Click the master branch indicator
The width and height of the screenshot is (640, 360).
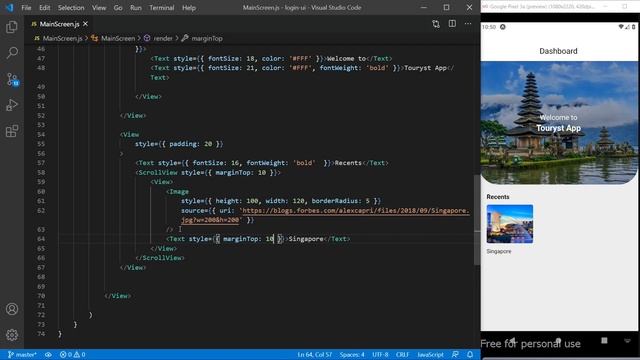tap(22, 355)
